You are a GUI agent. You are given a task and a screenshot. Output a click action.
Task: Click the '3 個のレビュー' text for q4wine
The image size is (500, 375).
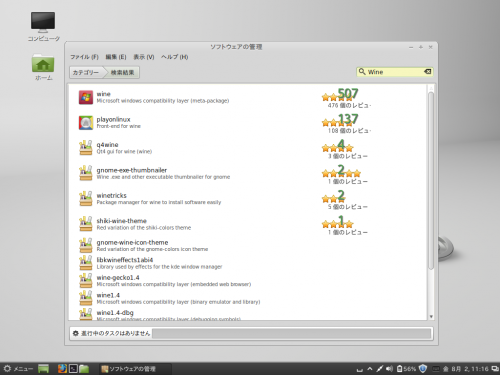point(348,156)
